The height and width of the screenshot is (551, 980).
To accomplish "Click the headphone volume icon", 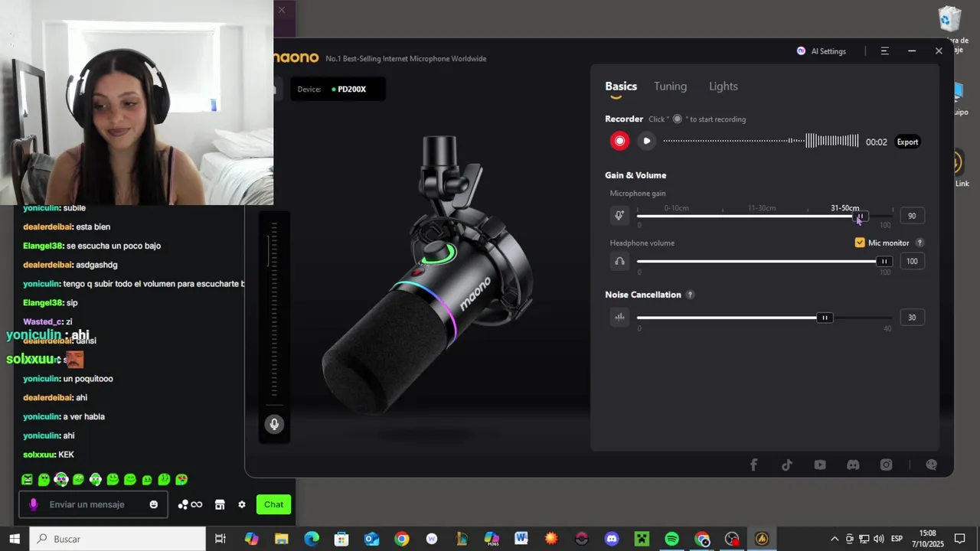I will click(x=619, y=261).
